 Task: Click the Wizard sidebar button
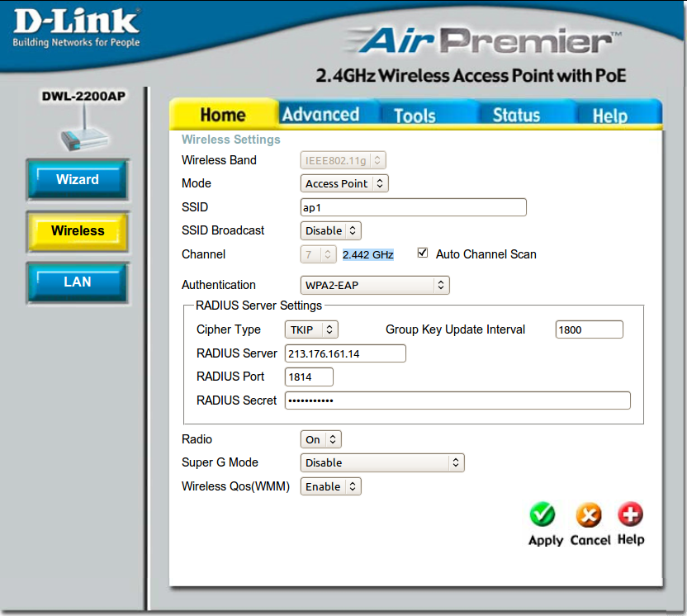[x=78, y=180]
